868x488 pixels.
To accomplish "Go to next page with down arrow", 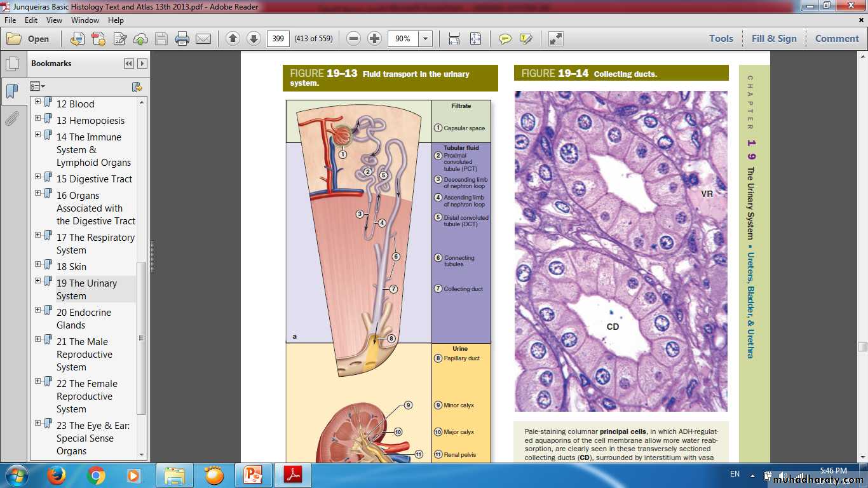I will point(254,39).
